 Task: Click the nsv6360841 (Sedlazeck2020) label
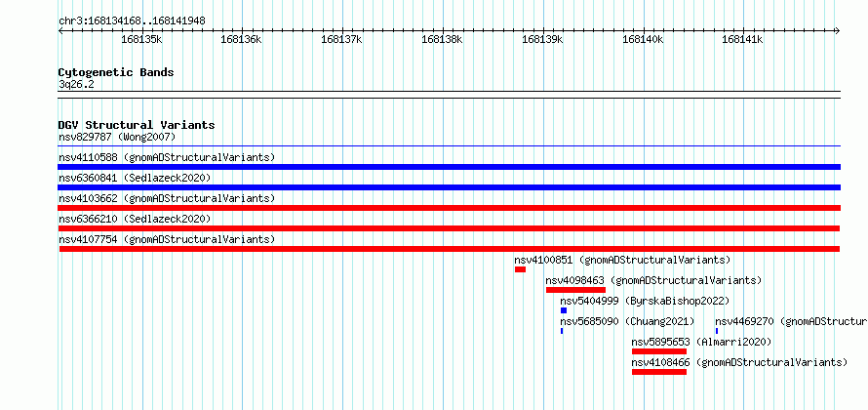point(135,178)
